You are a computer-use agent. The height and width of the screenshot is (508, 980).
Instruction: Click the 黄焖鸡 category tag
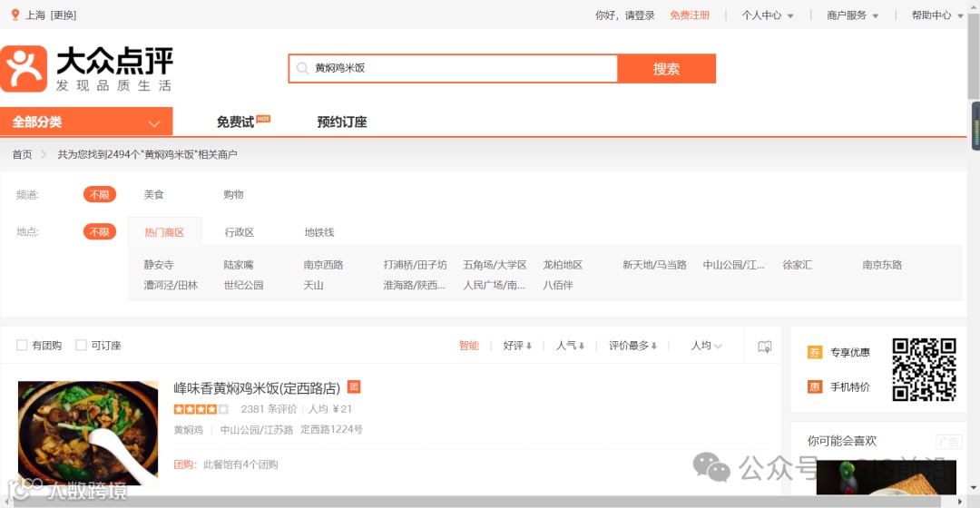(189, 430)
